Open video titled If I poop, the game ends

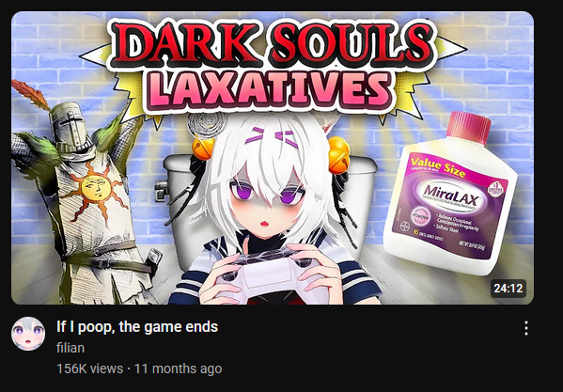137,327
